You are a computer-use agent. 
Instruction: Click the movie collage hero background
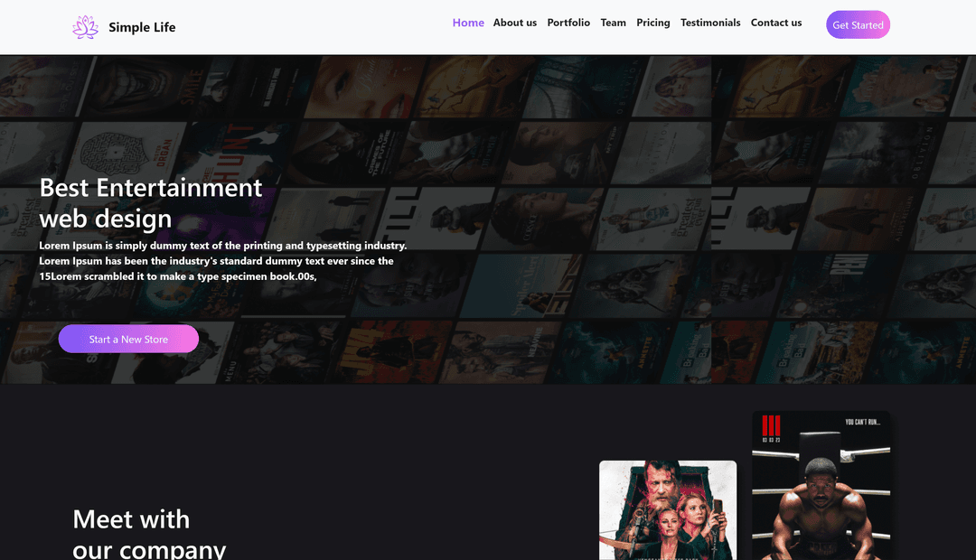(x=633, y=226)
